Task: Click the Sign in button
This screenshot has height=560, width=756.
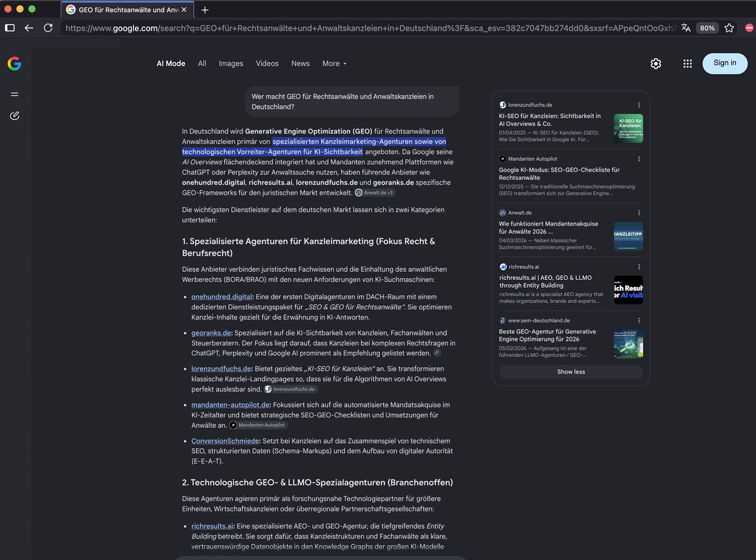Action: [724, 64]
